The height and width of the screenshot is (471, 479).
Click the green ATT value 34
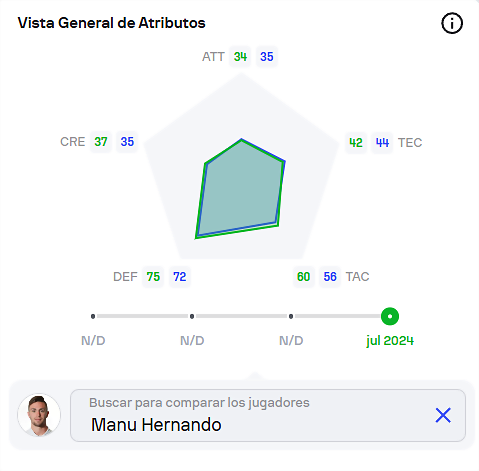click(240, 57)
